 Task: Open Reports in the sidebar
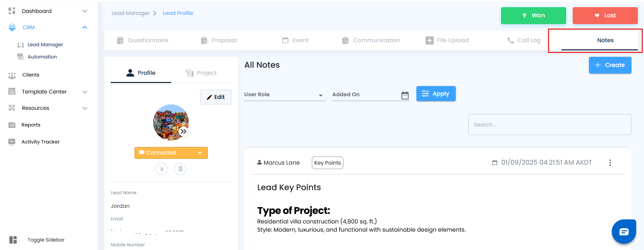pyautogui.click(x=31, y=125)
